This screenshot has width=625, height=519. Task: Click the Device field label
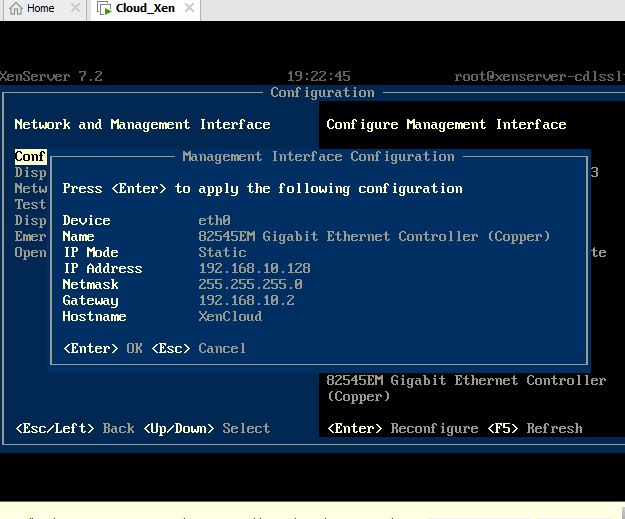86,220
